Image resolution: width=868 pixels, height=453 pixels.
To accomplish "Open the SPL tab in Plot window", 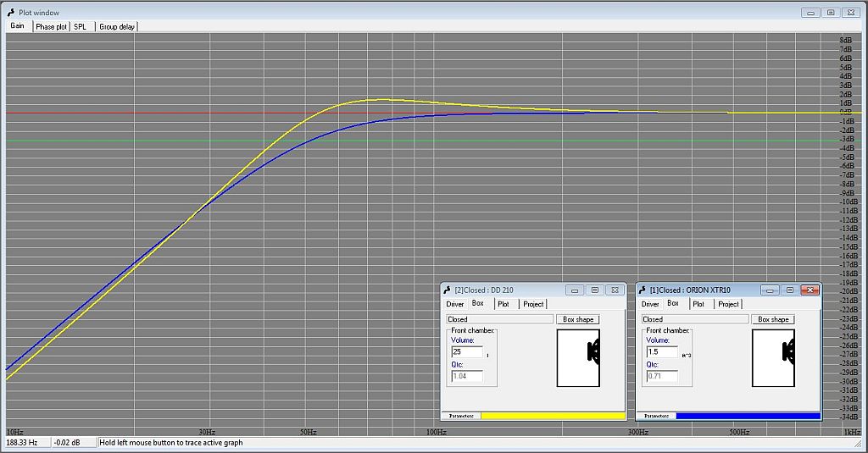I will click(x=80, y=27).
